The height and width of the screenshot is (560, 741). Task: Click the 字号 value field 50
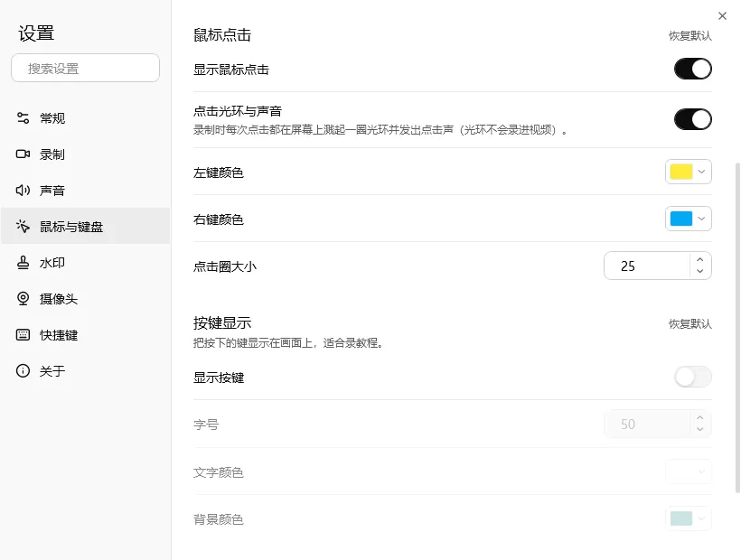(646, 424)
